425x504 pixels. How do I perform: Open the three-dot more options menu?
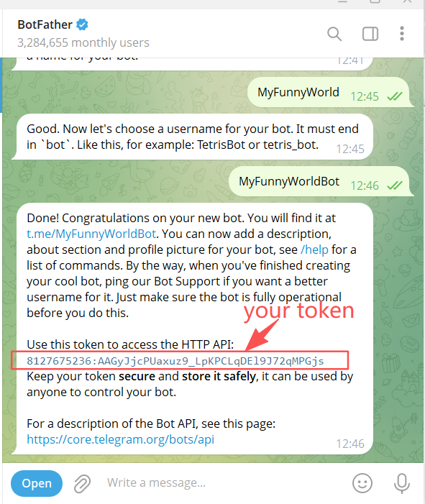tap(402, 33)
